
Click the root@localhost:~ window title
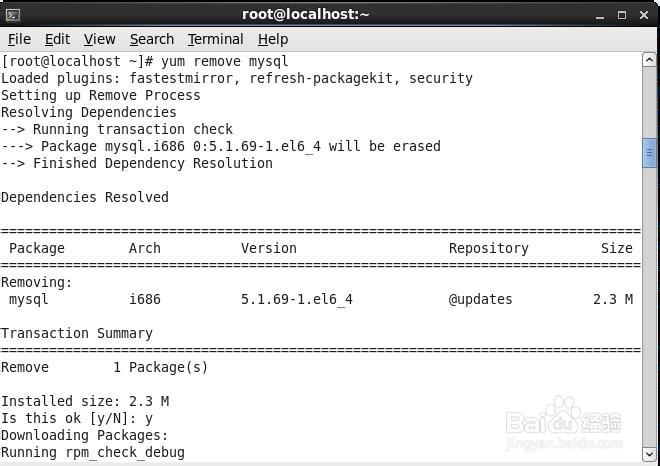306,14
